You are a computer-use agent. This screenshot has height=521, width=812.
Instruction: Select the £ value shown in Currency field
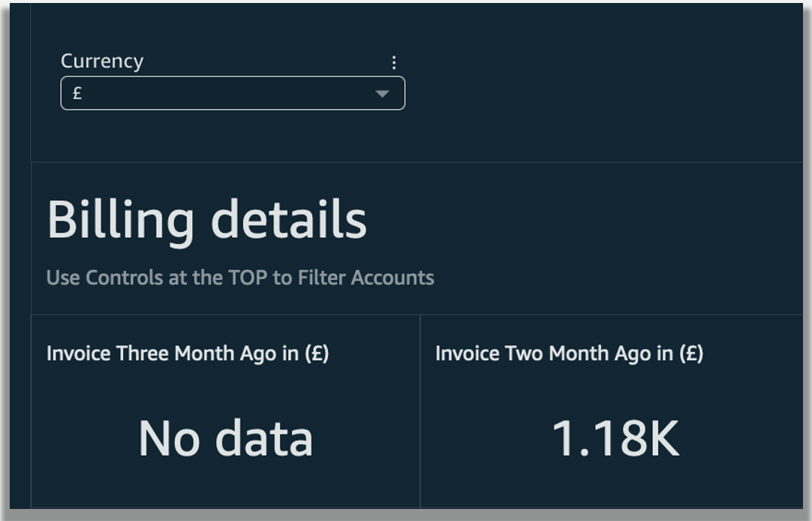(x=77, y=94)
